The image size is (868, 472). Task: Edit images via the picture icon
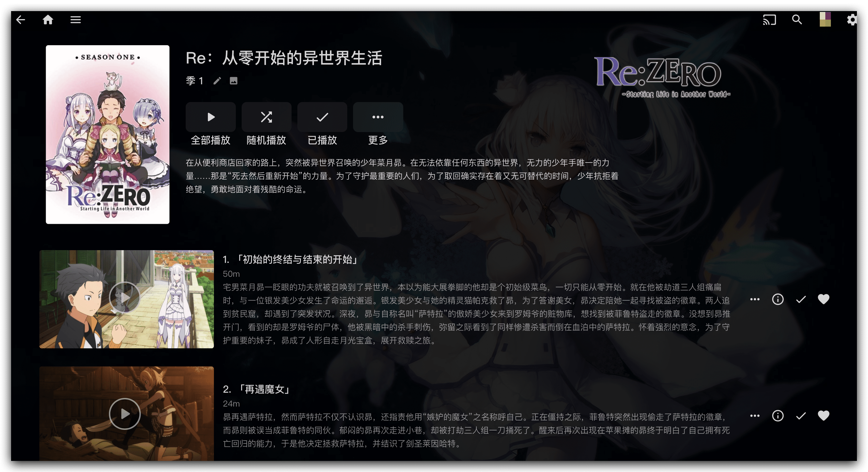234,81
